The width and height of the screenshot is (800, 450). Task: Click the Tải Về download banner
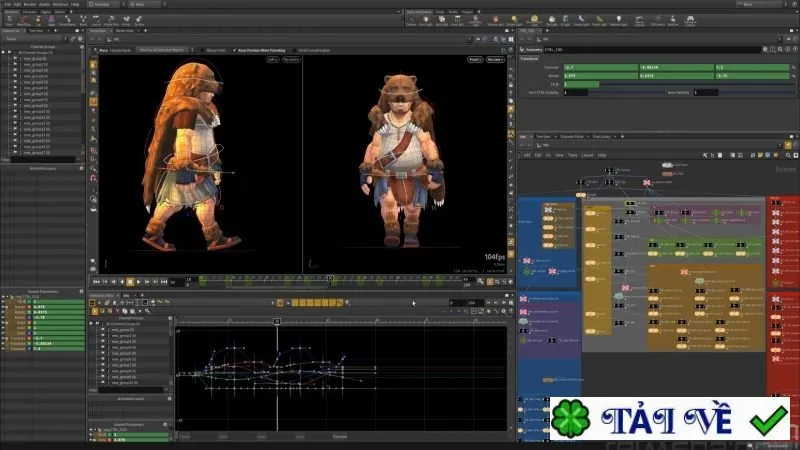[670, 418]
